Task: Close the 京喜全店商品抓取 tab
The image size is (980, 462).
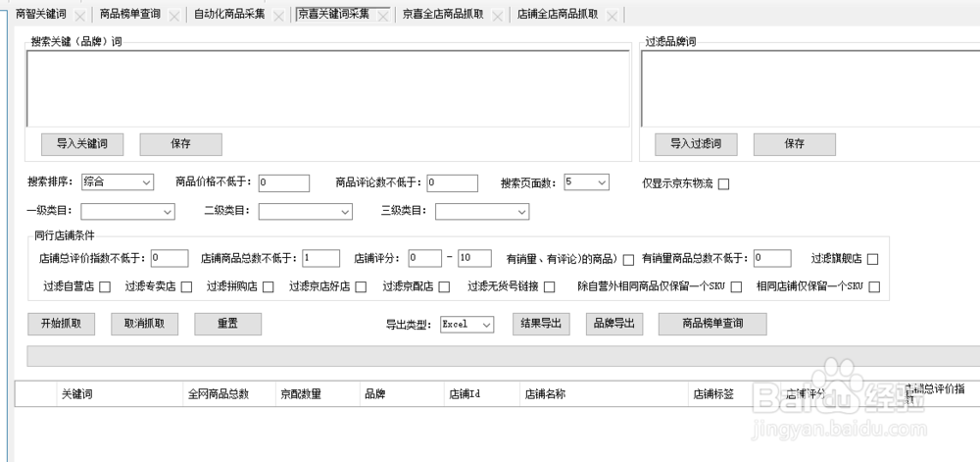Action: 498,16
